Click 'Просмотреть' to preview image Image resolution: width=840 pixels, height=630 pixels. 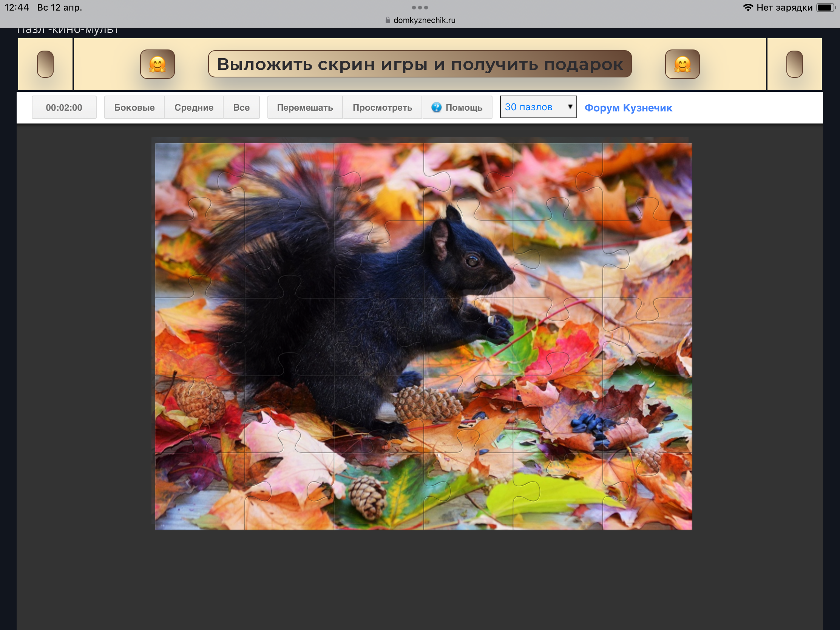pyautogui.click(x=382, y=108)
